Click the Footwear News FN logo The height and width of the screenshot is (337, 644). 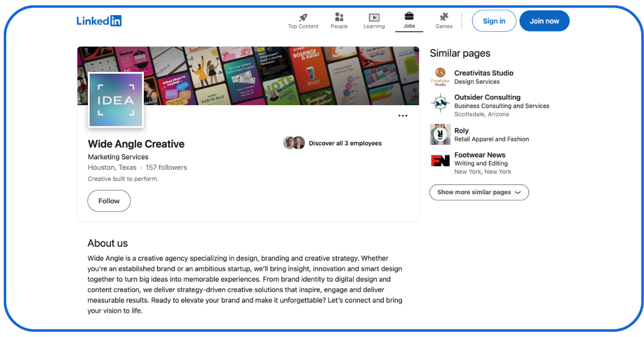tap(440, 160)
